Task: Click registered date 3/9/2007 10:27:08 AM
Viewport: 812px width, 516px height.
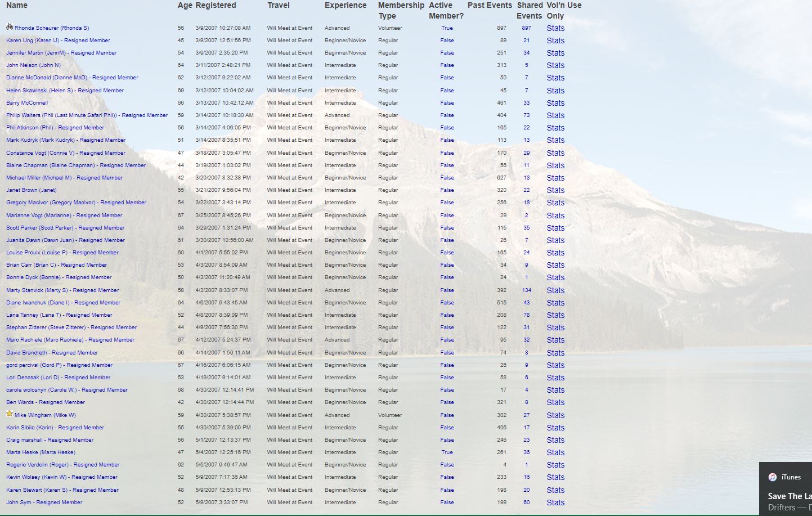Action: (x=223, y=28)
